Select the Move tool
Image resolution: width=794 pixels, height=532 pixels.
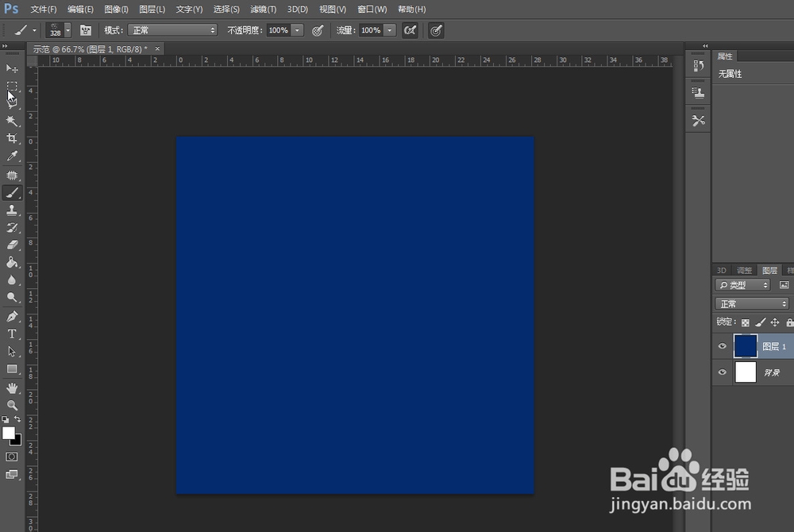(11, 69)
